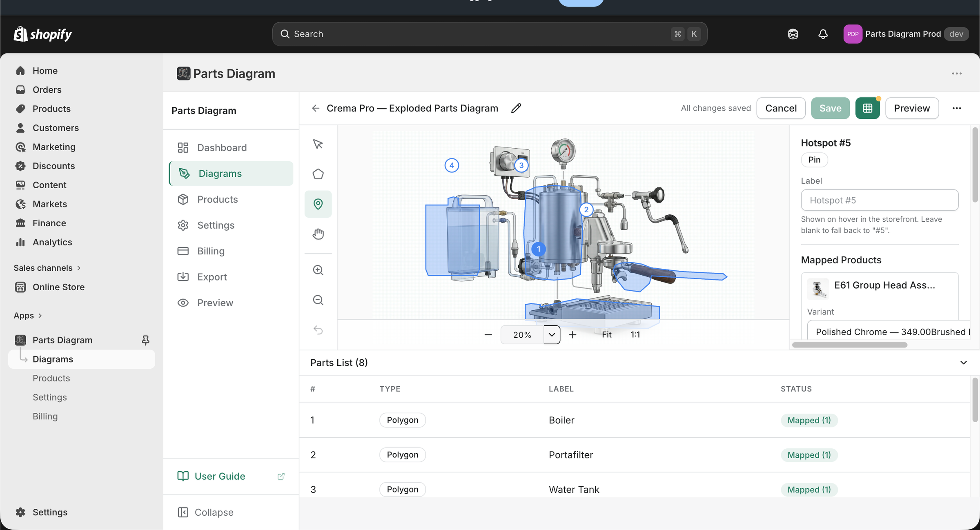Open Products in the Parts Diagram menu
The width and height of the screenshot is (980, 530).
click(x=231, y=199)
